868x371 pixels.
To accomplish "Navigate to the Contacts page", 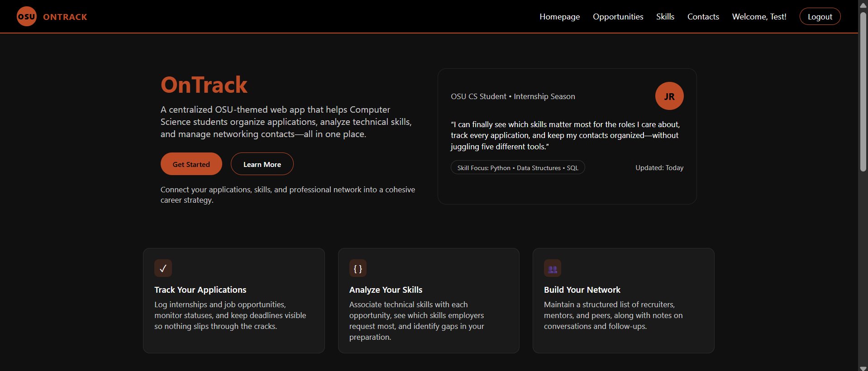I will (x=703, y=17).
